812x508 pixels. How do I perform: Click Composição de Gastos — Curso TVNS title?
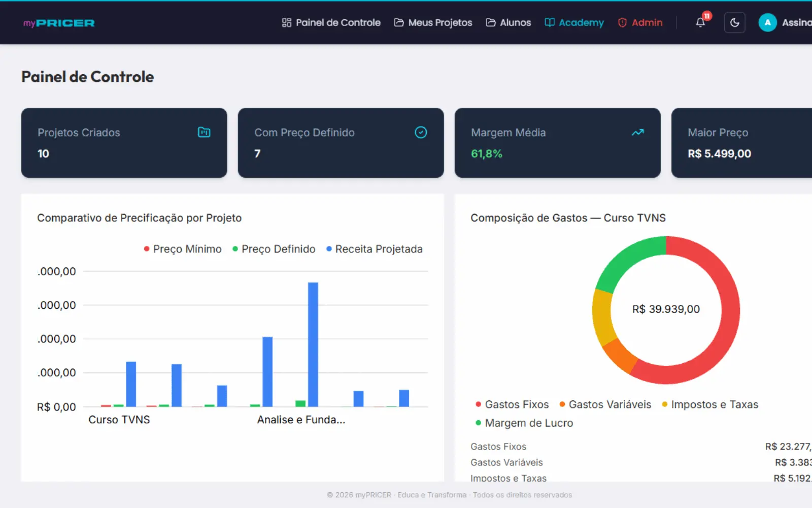568,218
